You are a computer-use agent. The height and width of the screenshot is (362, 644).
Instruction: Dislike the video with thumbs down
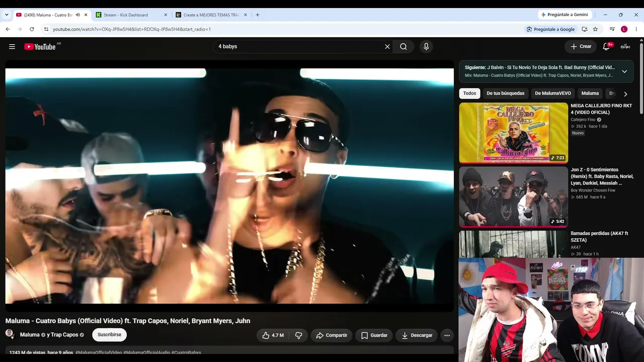click(299, 335)
